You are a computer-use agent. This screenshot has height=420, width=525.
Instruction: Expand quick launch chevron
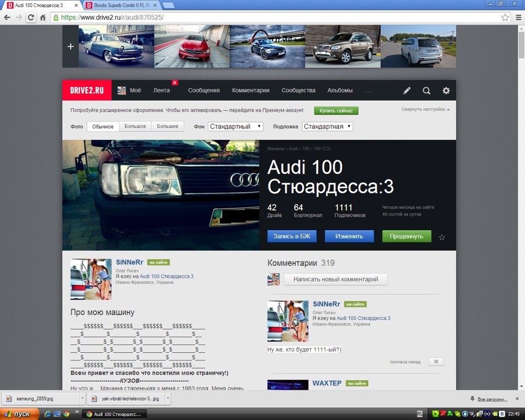pos(77,412)
